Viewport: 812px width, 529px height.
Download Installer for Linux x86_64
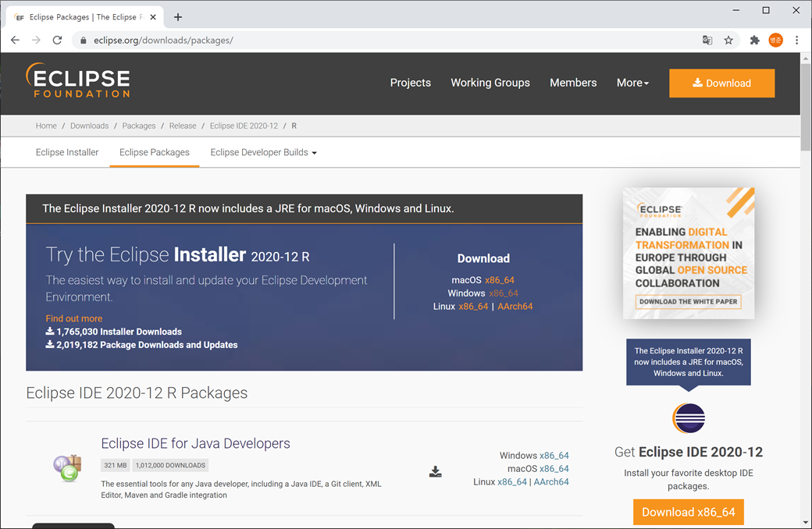[x=473, y=307]
